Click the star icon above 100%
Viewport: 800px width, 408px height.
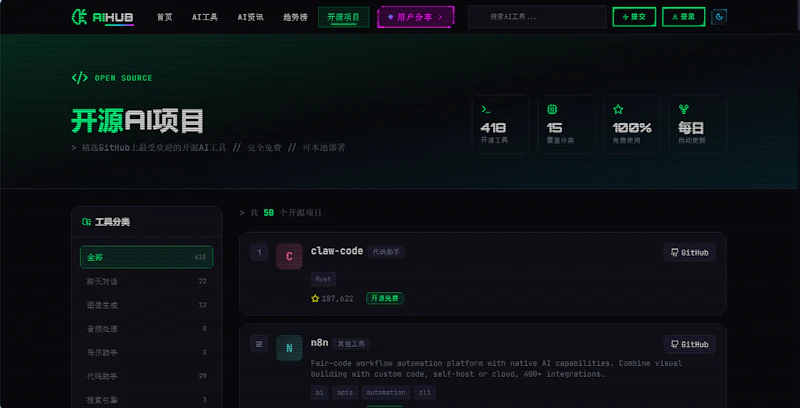click(618, 109)
